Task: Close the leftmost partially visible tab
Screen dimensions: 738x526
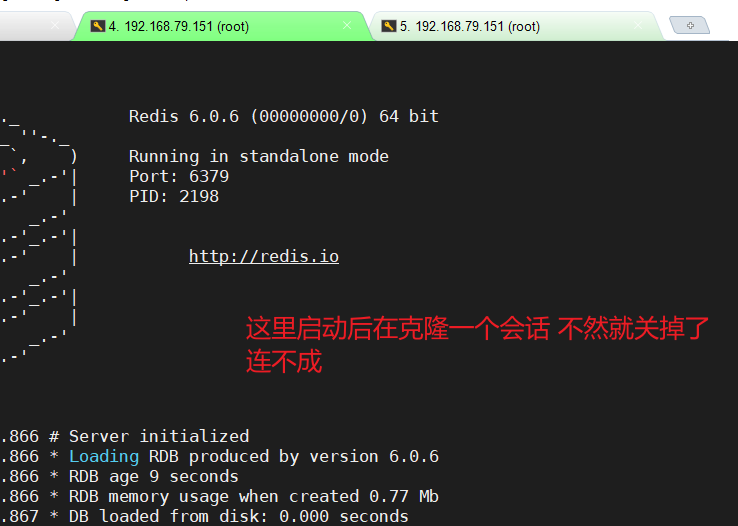Action: [x=55, y=25]
